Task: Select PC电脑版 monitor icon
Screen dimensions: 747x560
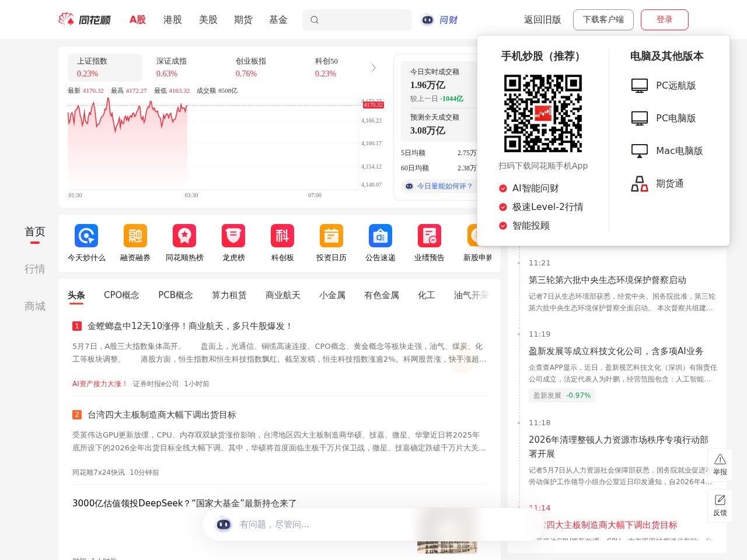Action: pos(640,118)
